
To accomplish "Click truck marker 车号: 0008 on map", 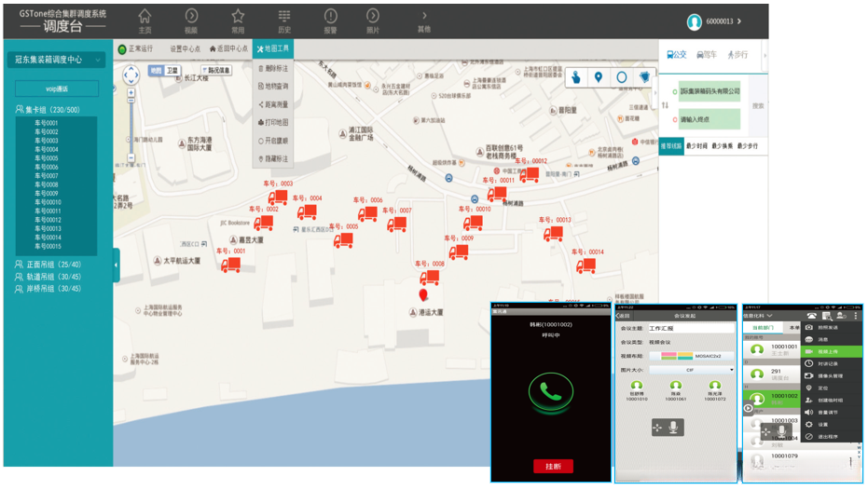I will [x=430, y=277].
